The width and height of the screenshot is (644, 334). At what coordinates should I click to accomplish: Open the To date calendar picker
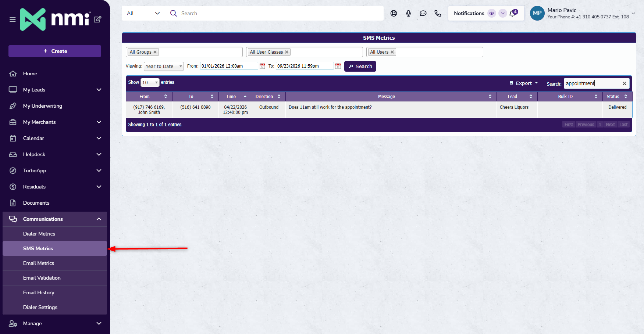tap(338, 66)
